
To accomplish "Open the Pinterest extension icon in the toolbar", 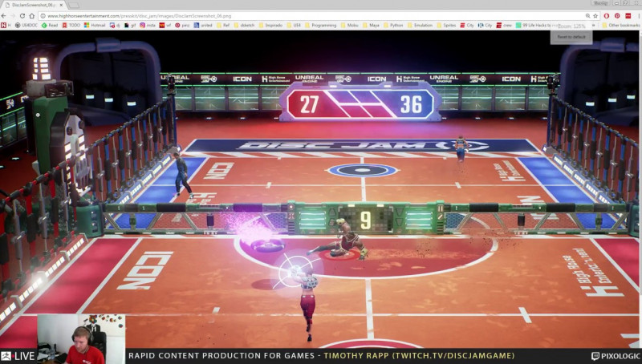I will point(617,16).
